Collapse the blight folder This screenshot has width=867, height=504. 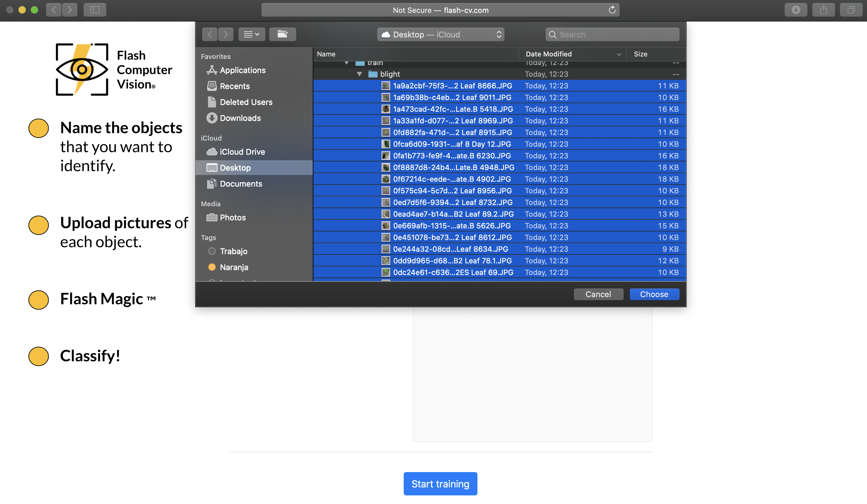tap(359, 74)
